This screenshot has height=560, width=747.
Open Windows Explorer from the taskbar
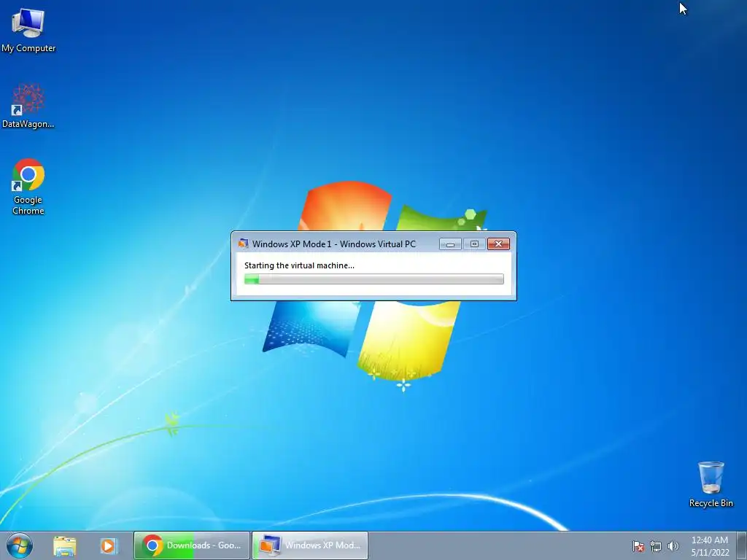pyautogui.click(x=65, y=545)
